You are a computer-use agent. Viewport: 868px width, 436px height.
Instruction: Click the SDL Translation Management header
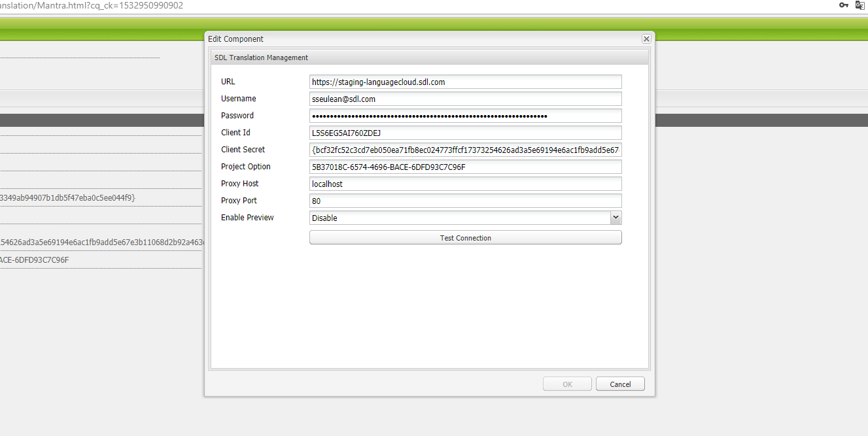[262, 58]
